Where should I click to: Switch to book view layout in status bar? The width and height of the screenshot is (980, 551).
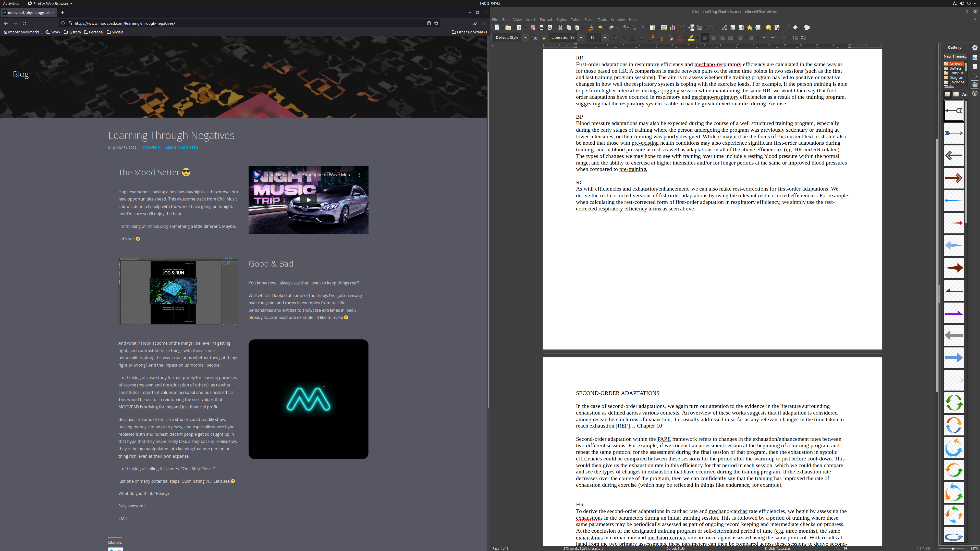(929, 549)
